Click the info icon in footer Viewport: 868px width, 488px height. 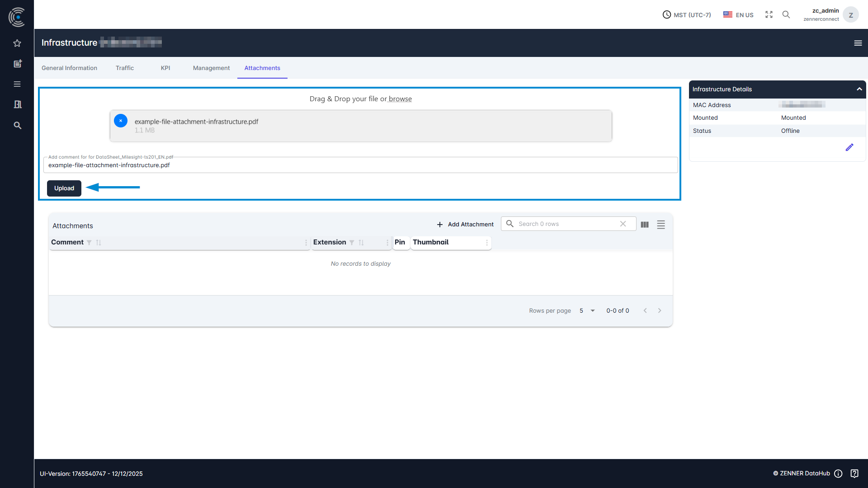(838, 474)
